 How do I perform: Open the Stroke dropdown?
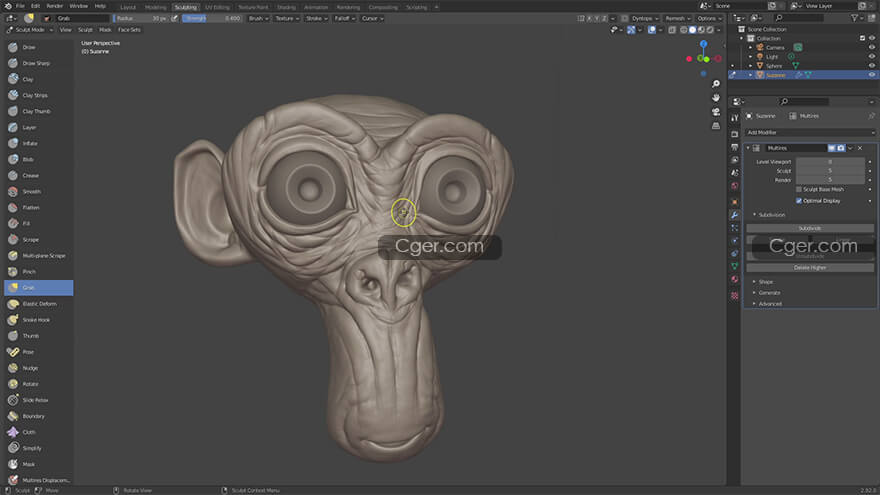tap(316, 19)
